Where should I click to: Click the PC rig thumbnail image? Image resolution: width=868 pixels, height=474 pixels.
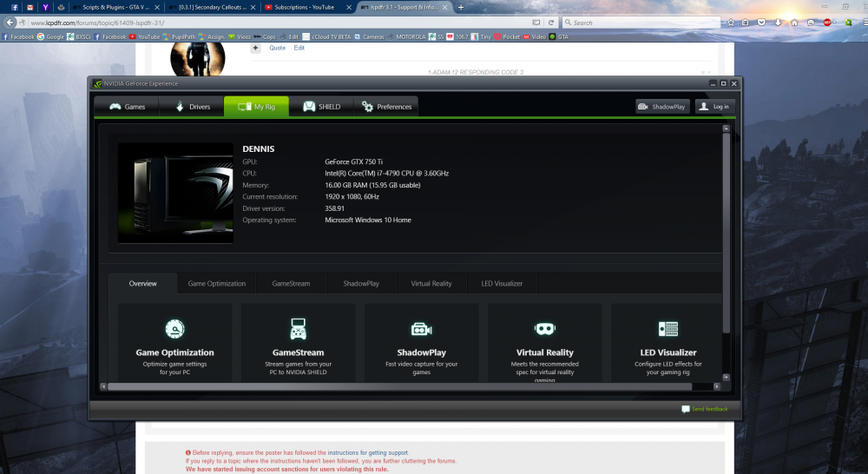point(175,193)
